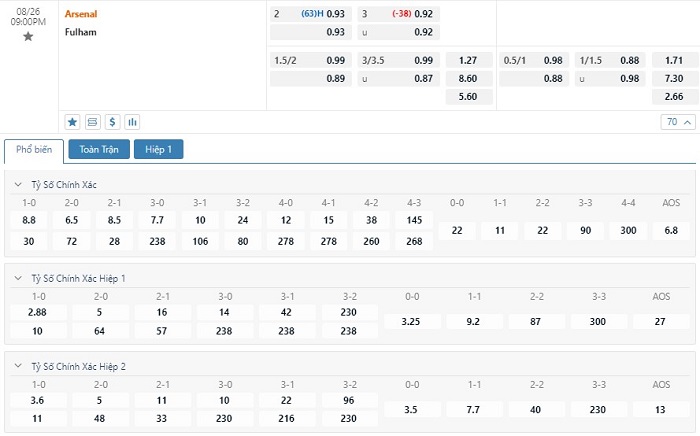Screen dimensions: 700x436
Task: Switch to the Hiệp 1 tab
Action: 159,150
